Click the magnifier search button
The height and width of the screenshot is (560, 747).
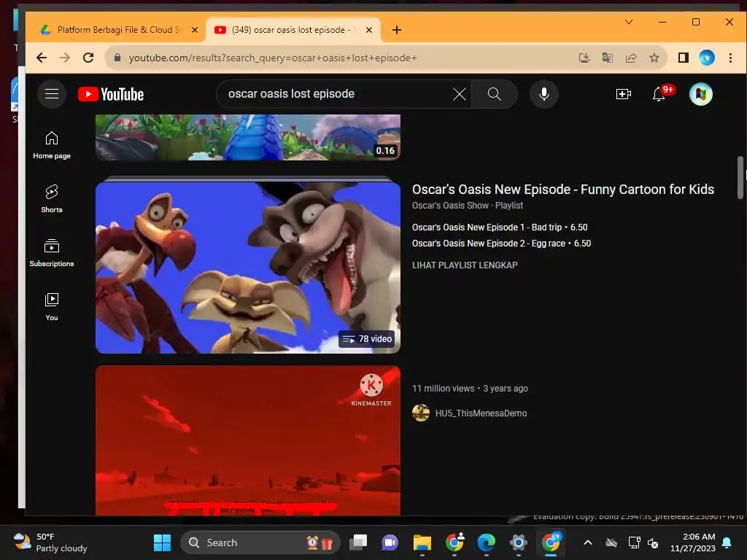tap(494, 94)
